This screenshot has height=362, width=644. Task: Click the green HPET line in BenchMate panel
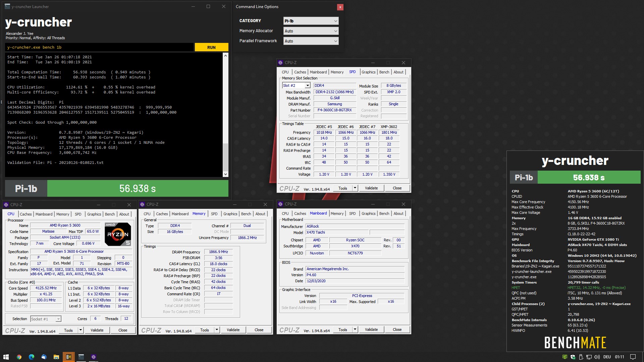pos(569,288)
